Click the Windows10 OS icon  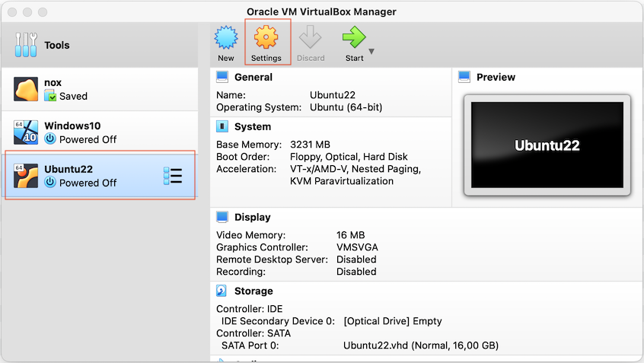tap(26, 132)
